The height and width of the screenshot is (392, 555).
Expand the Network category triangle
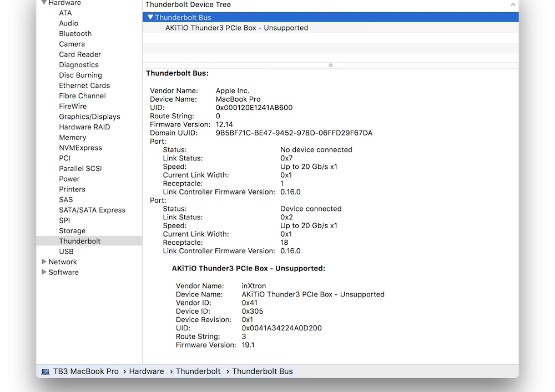[x=44, y=262]
